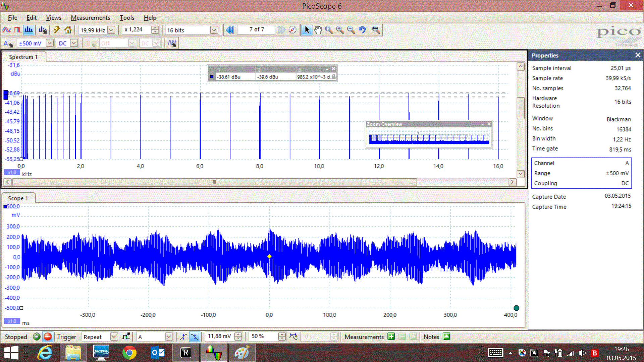The height and width of the screenshot is (362, 644).
Task: Open buffer navigator compass icon
Action: (292, 30)
